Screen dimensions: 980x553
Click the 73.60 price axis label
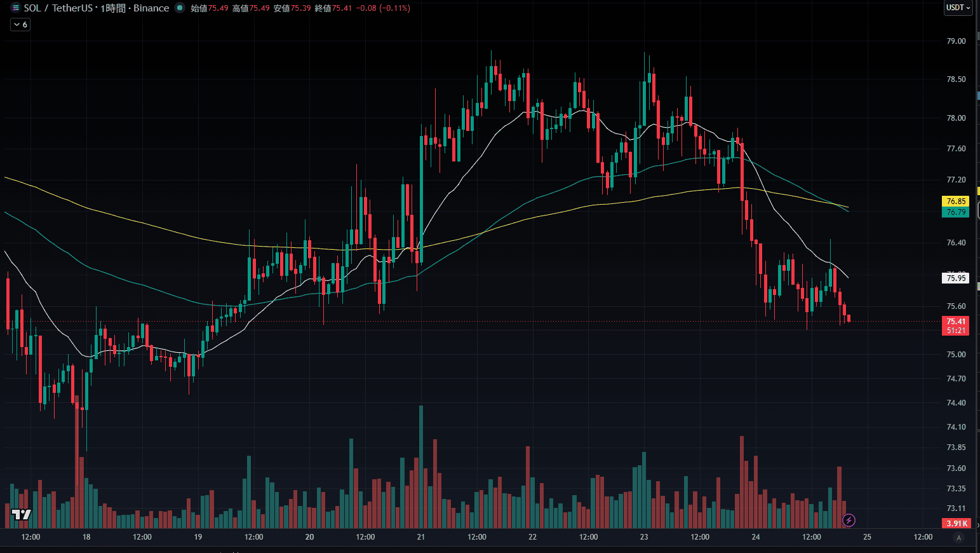(956, 468)
